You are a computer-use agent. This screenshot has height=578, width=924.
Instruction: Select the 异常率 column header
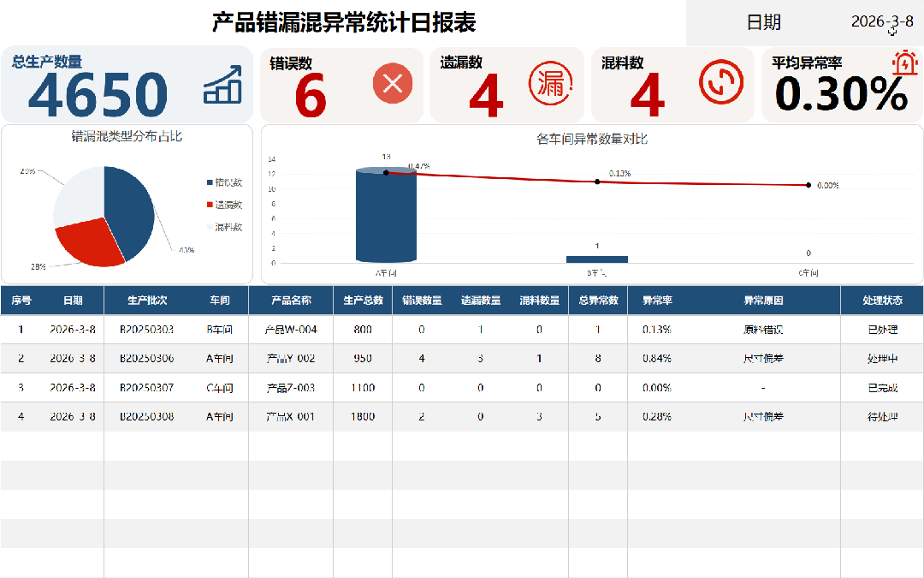(657, 301)
